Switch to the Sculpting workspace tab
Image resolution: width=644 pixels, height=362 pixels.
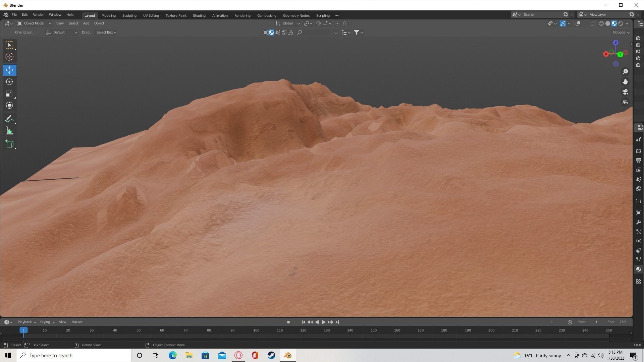coord(129,15)
